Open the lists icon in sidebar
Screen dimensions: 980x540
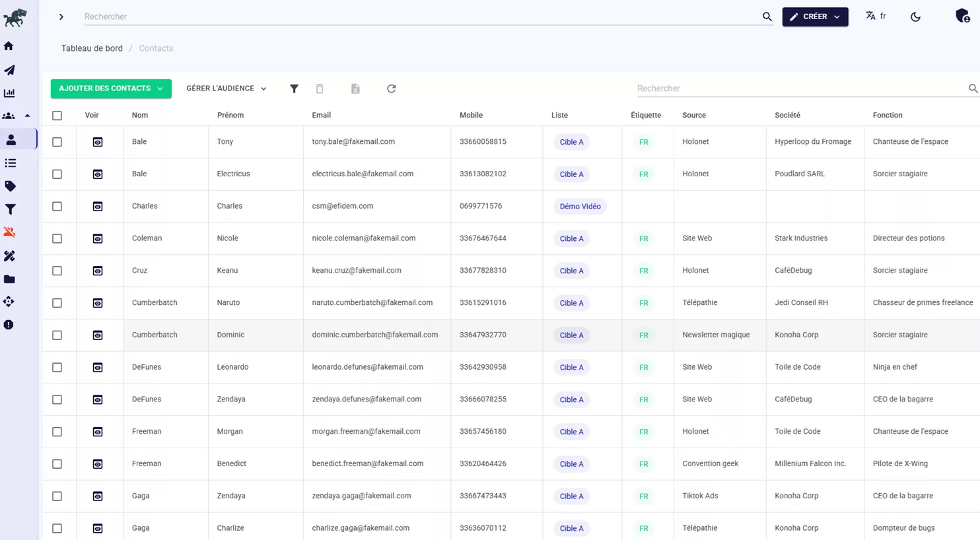(10, 163)
